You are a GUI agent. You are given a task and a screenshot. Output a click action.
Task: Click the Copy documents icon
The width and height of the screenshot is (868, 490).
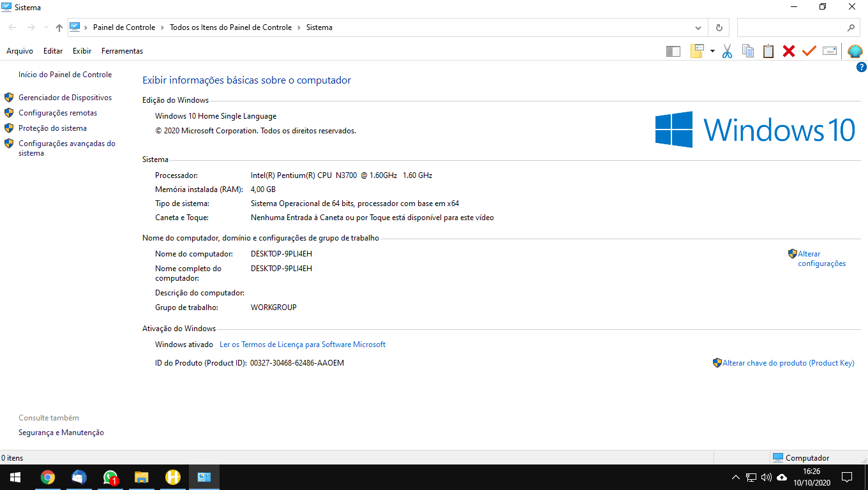tap(747, 51)
